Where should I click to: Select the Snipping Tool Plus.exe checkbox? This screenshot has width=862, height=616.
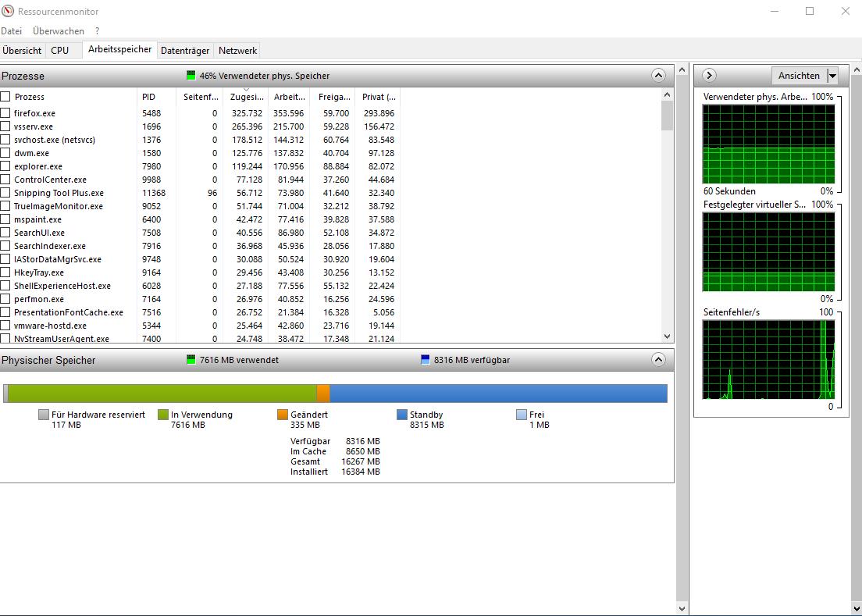pos(5,192)
